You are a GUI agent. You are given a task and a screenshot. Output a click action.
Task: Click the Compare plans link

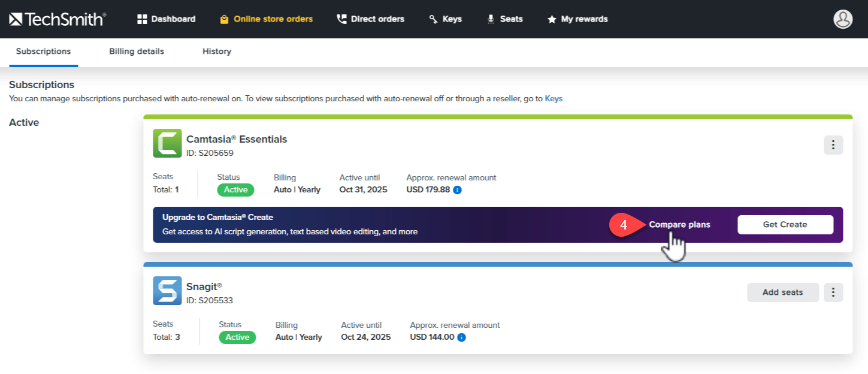pos(679,225)
